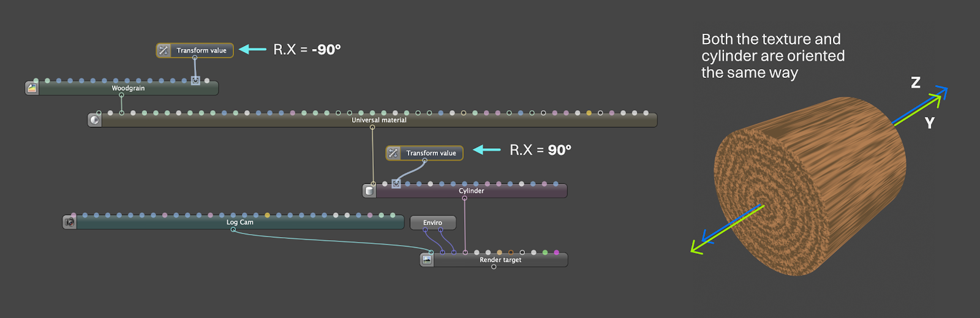Click the output pin below Render target
Viewport: 980px width, 318px height.
pos(494,267)
